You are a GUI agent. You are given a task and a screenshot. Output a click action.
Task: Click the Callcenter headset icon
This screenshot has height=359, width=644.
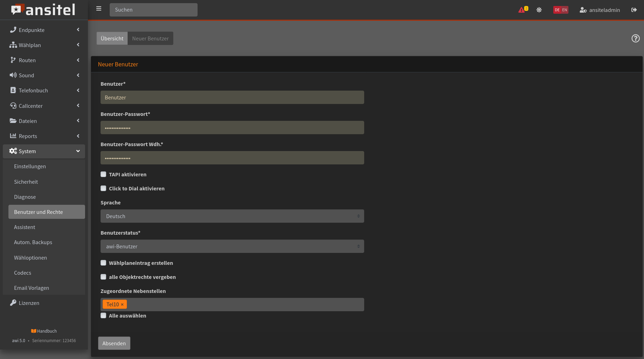tap(13, 106)
